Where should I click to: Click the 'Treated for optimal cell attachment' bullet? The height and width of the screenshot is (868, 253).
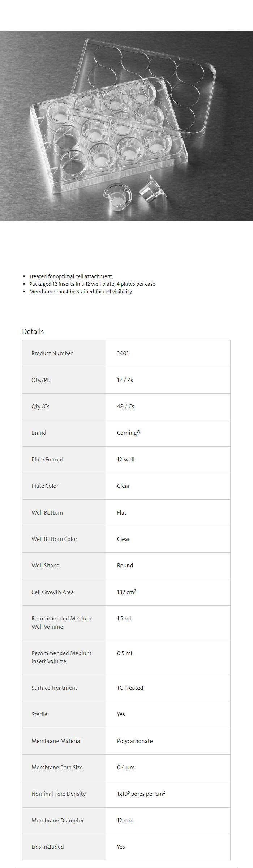click(70, 276)
